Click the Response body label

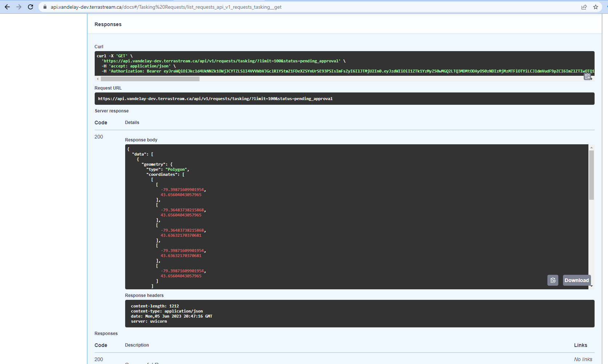pos(141,140)
